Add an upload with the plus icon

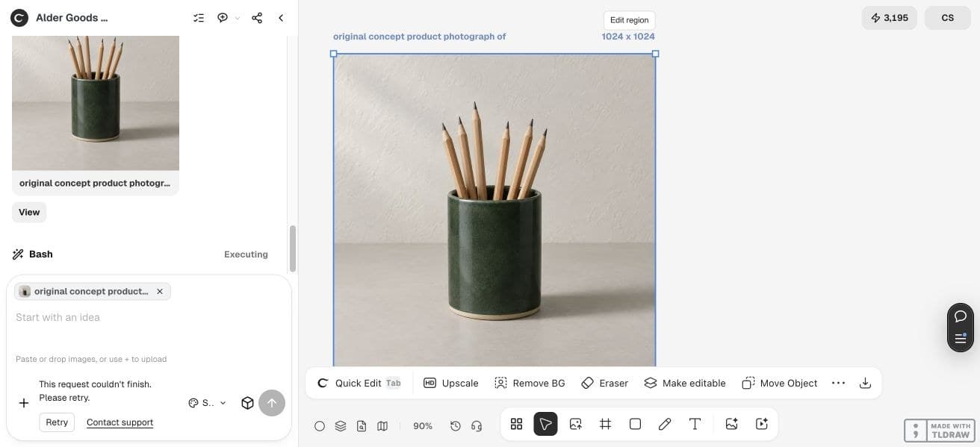pyautogui.click(x=24, y=403)
